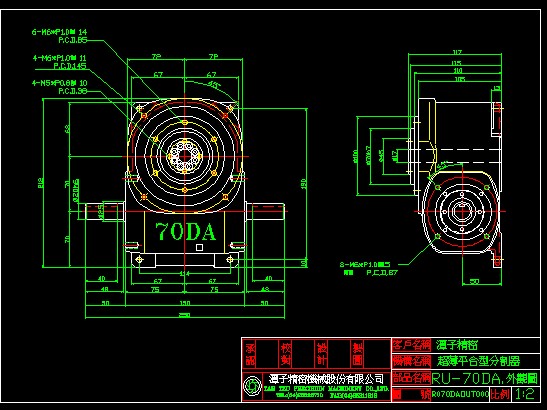Click the 150 body width dimension
547x410 pixels.
tap(185, 303)
